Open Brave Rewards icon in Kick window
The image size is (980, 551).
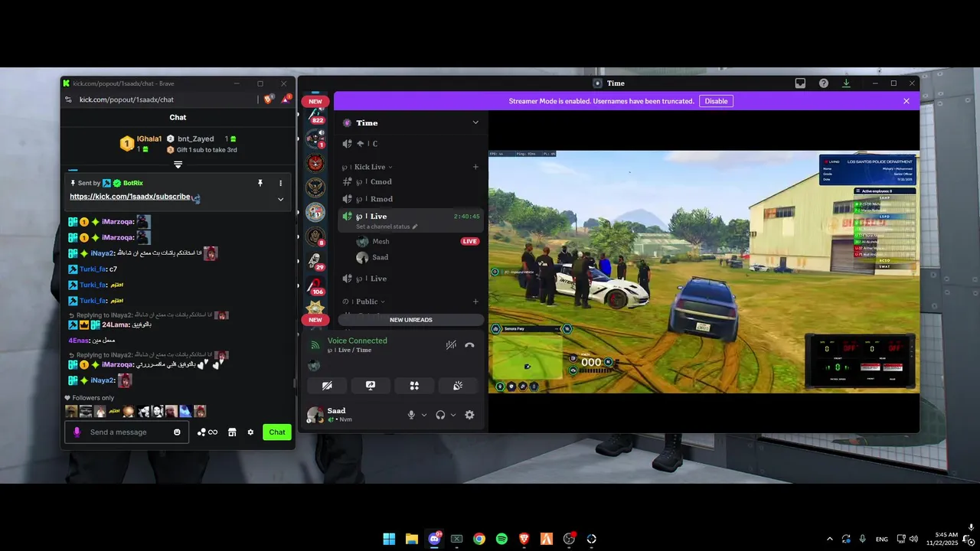tap(286, 99)
